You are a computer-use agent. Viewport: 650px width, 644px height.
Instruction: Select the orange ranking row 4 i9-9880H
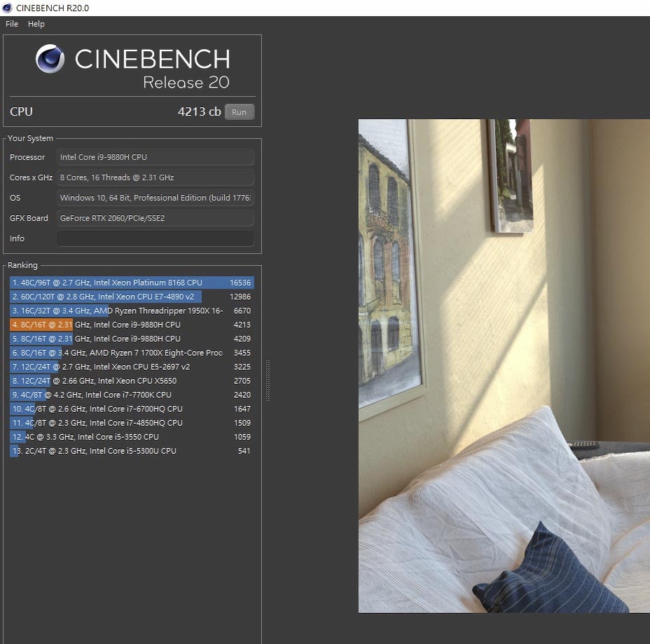click(132, 324)
